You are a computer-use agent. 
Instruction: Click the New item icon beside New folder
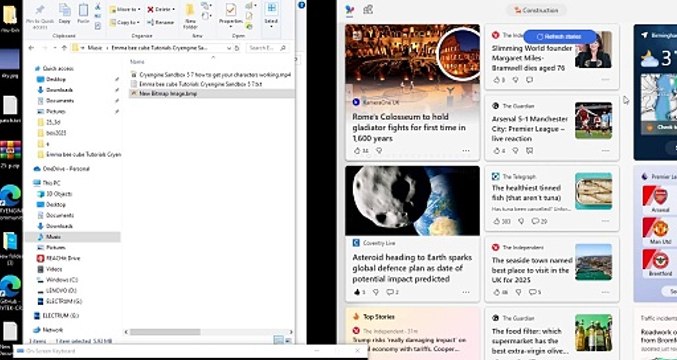point(206,6)
